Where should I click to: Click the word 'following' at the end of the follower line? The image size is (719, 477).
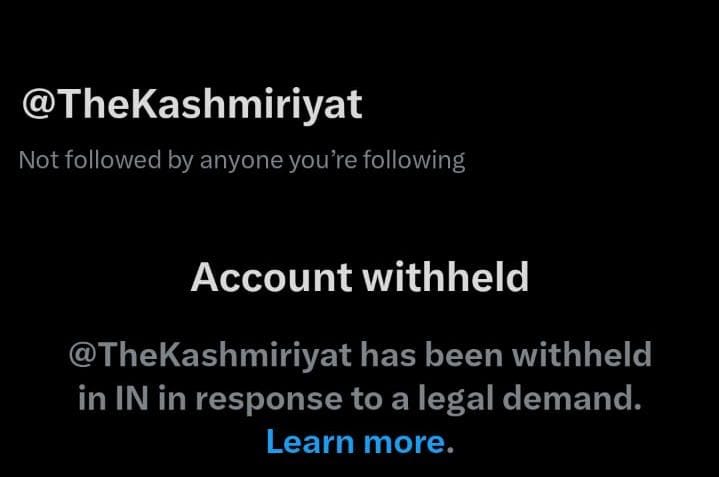pyautogui.click(x=414, y=161)
